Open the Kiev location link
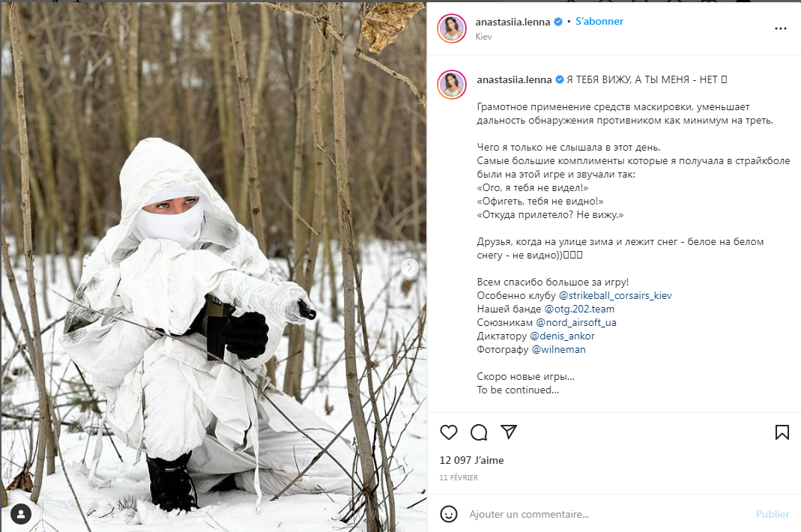Image resolution: width=801 pixels, height=532 pixels. click(x=483, y=36)
